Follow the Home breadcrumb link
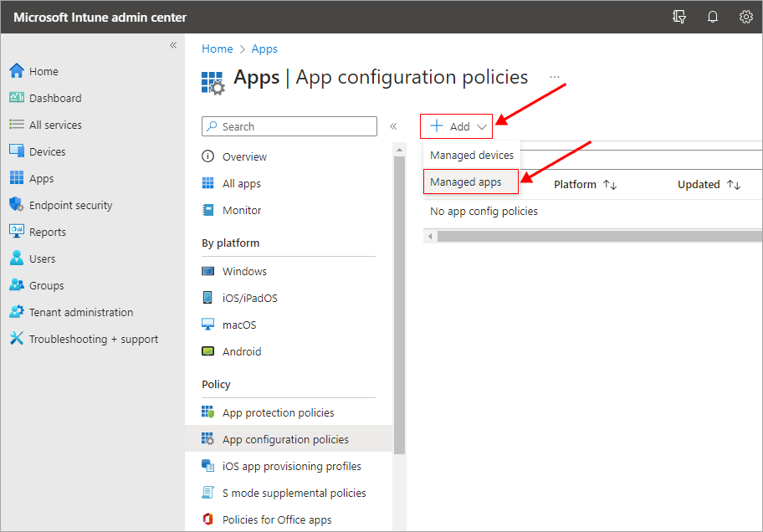763x532 pixels. click(x=218, y=49)
